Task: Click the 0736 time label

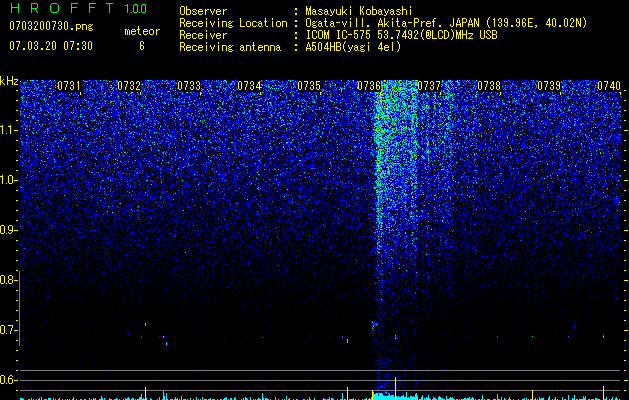Action: pyautogui.click(x=369, y=86)
